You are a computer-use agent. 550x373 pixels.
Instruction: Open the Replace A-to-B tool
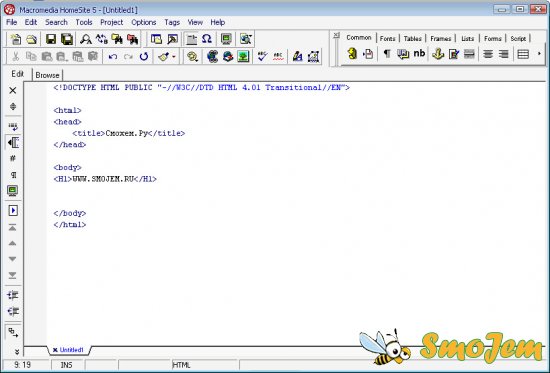101,39
